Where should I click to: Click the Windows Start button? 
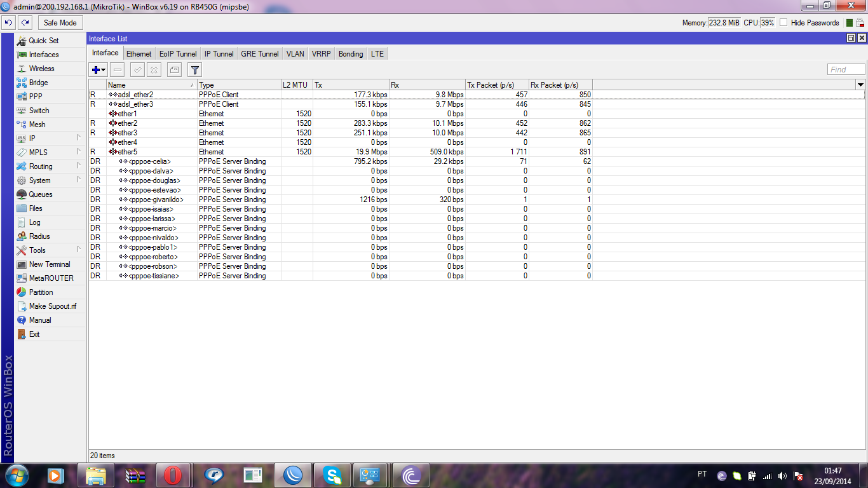[x=17, y=475]
